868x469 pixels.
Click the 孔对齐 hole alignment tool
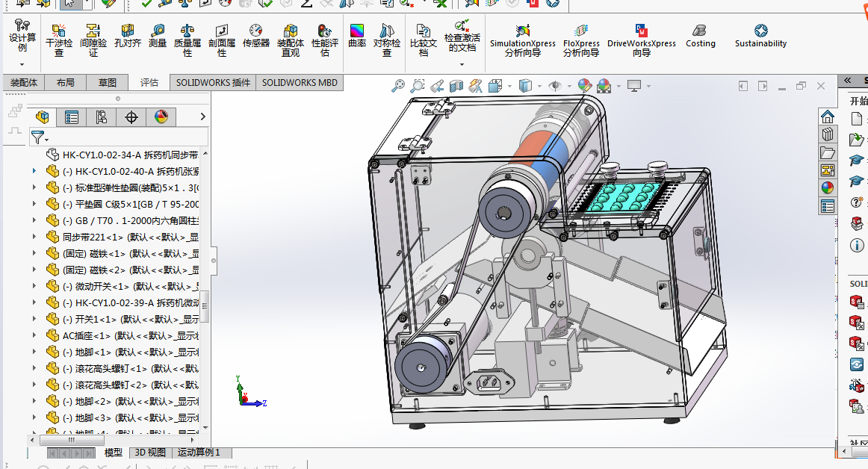pyautogui.click(x=127, y=35)
